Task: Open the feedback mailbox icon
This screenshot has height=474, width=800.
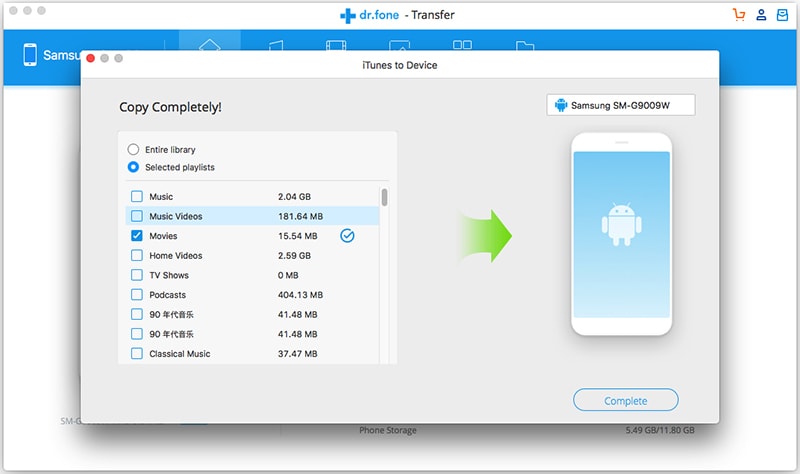Action: (x=782, y=15)
